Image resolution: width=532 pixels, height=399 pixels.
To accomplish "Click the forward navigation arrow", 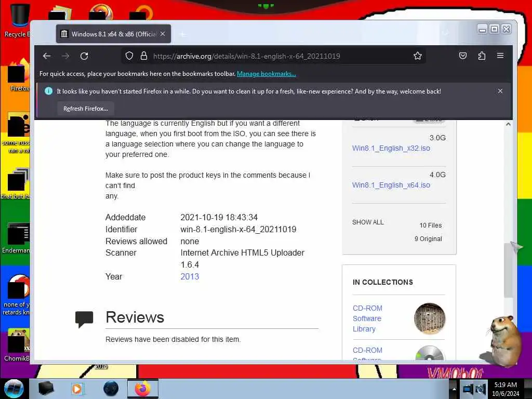I will 65,56.
